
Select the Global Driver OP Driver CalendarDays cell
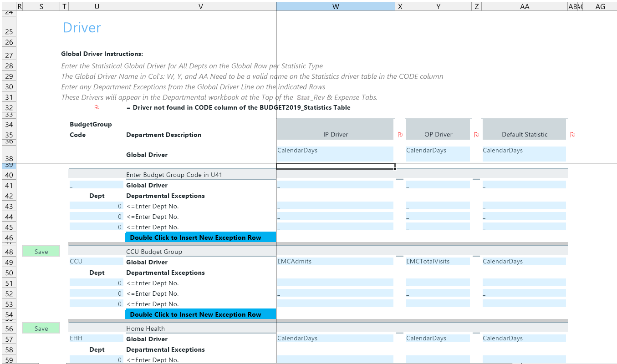click(438, 153)
